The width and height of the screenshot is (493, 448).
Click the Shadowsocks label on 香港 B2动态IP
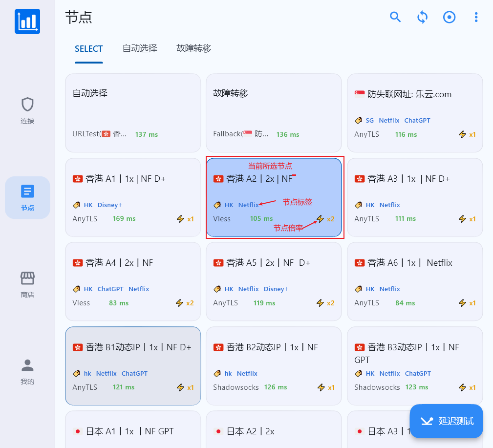(x=236, y=387)
